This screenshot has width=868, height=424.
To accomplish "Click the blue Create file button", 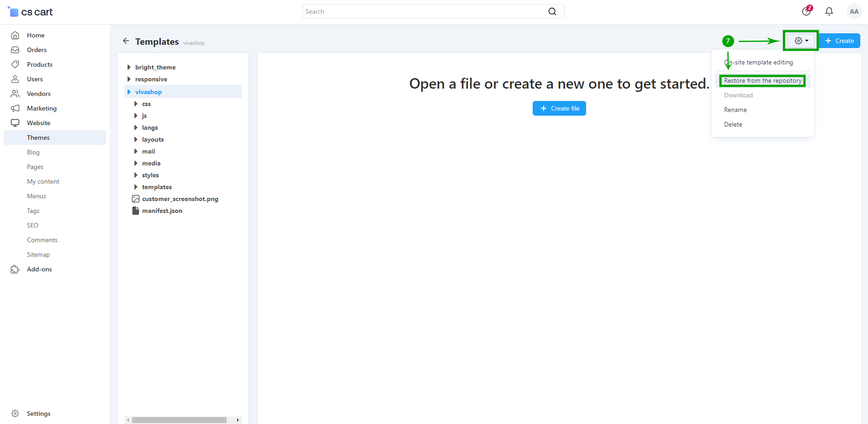I will point(559,108).
